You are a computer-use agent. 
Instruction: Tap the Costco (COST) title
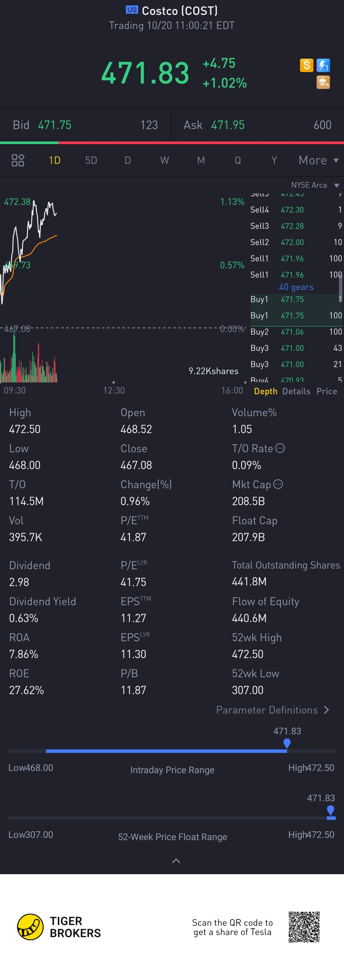(180, 11)
